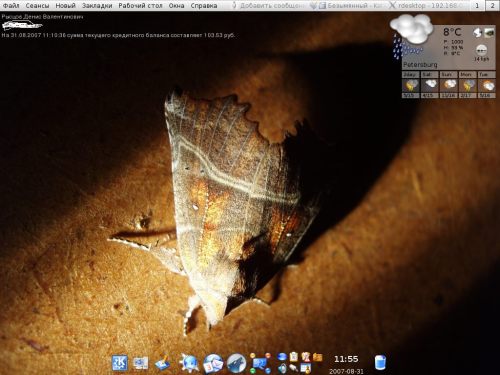Image resolution: width=500 pixels, height=375 pixels.
Task: Click the eye image icon in weather widget
Action: point(489,33)
